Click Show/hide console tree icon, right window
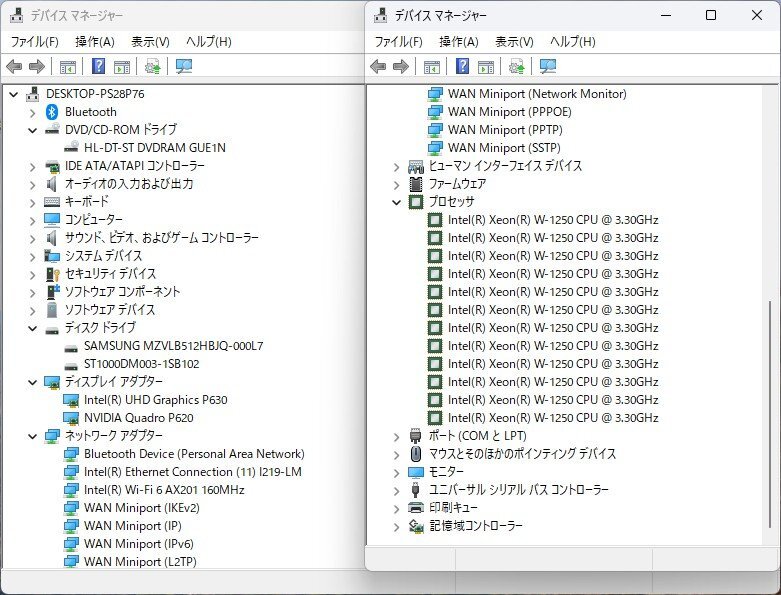This screenshot has width=781, height=595. 432,67
